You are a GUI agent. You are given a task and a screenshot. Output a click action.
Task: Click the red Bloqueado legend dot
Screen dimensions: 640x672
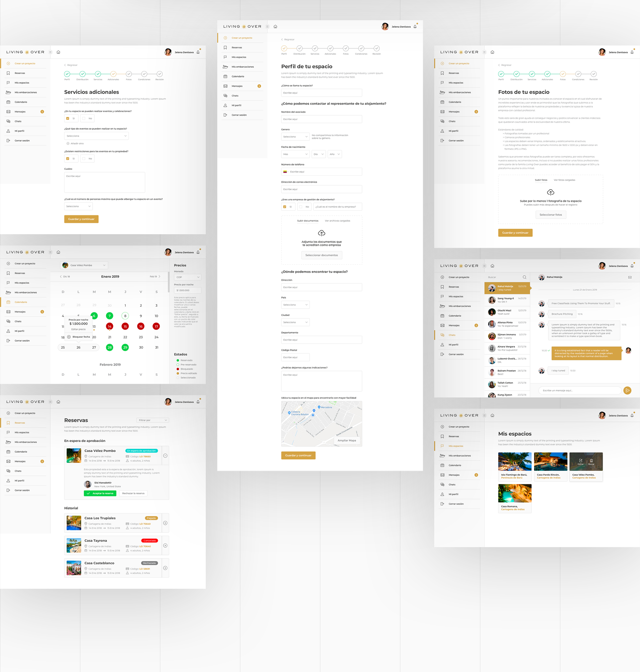coord(178,369)
